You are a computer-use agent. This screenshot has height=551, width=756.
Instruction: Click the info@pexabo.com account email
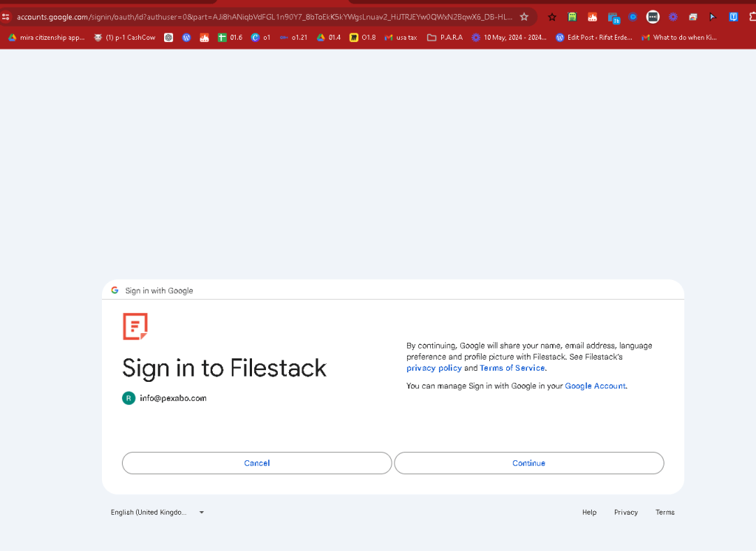coord(173,398)
